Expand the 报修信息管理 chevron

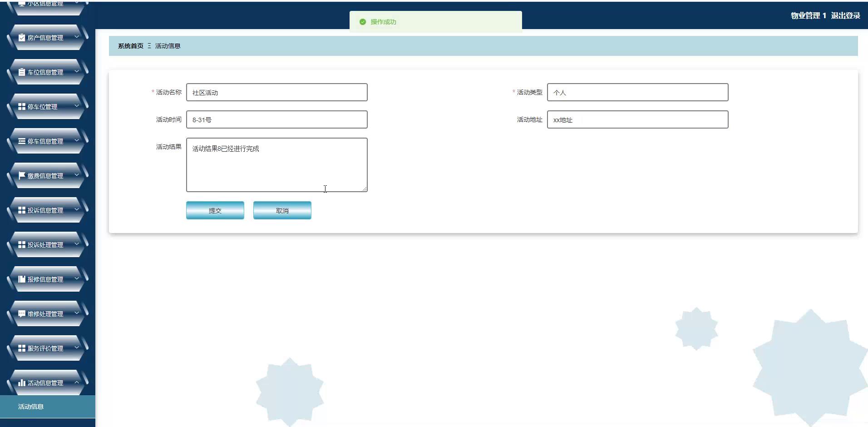(x=77, y=278)
